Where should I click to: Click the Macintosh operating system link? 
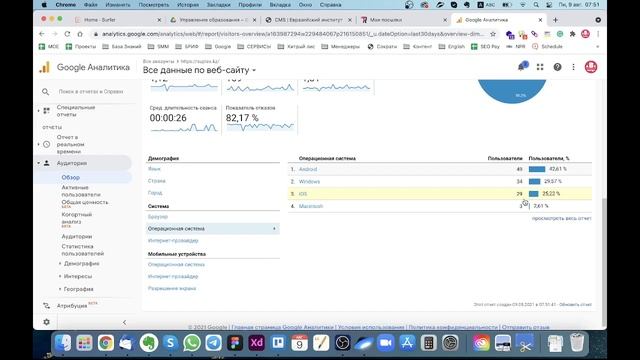tap(311, 206)
